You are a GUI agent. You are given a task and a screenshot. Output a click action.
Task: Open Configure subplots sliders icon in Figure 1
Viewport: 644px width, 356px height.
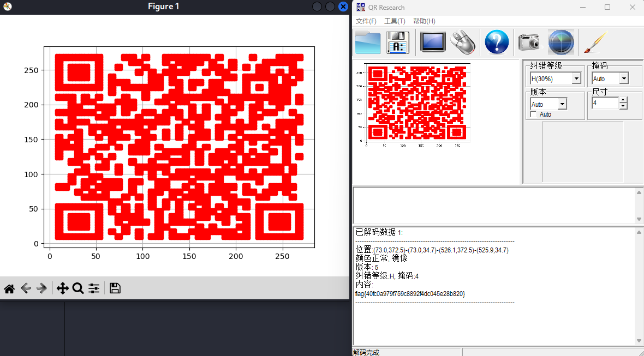pyautogui.click(x=94, y=289)
